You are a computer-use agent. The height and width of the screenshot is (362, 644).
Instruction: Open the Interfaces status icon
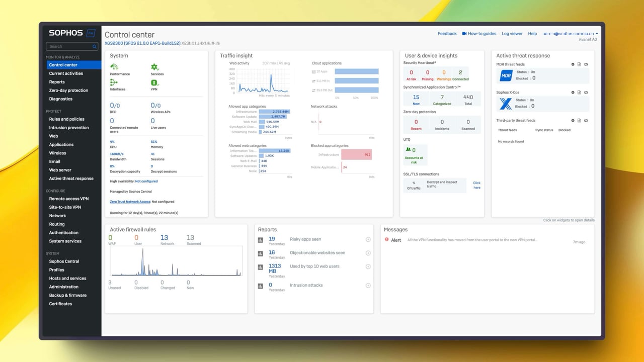pos(114,82)
